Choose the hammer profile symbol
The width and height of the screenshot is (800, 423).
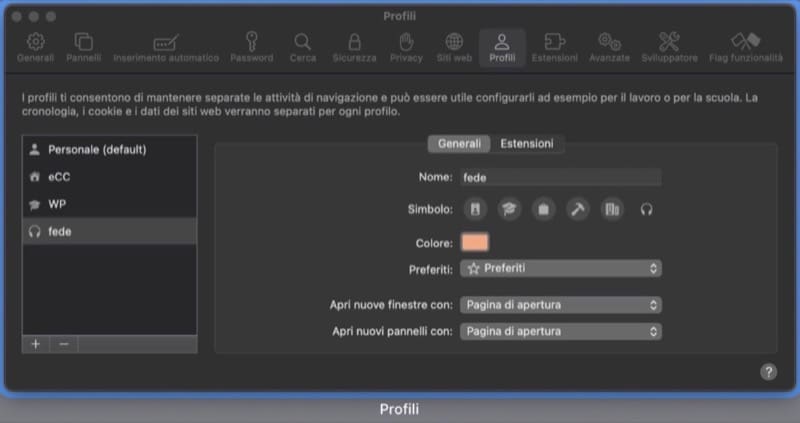point(578,209)
